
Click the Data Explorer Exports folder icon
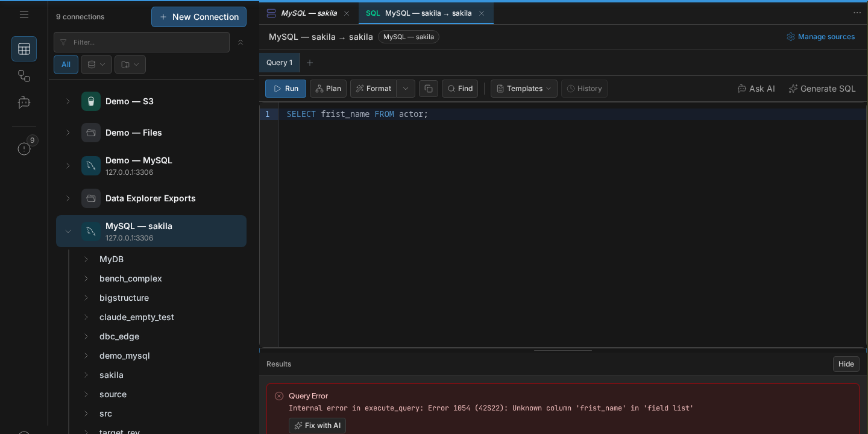[x=91, y=198]
